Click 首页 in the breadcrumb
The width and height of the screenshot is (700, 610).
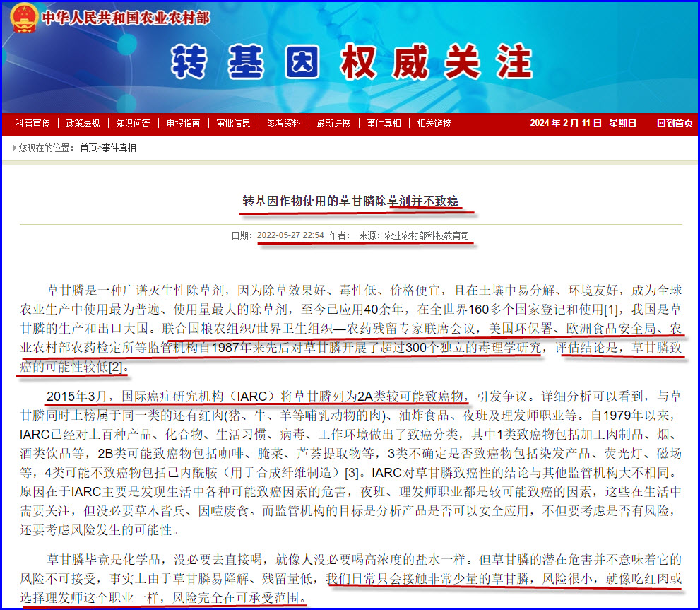coord(88,148)
